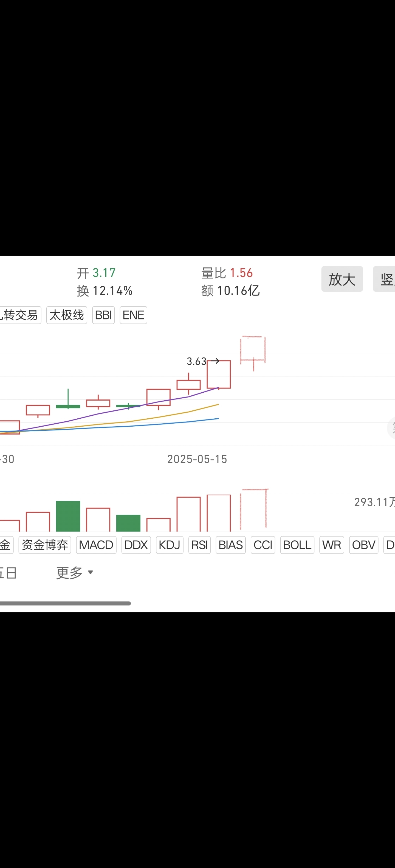Viewport: 395px width, 868px height.
Task: Tap the 换 12.14% turnover rate
Action: pyautogui.click(x=105, y=290)
